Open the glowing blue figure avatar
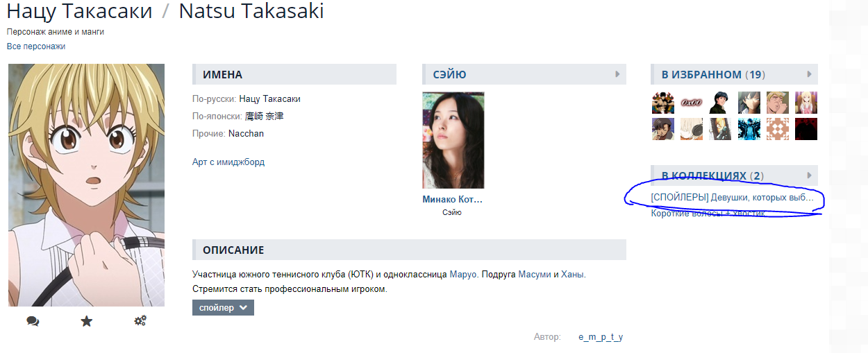Viewport: 868px width, 353px height. (x=749, y=129)
